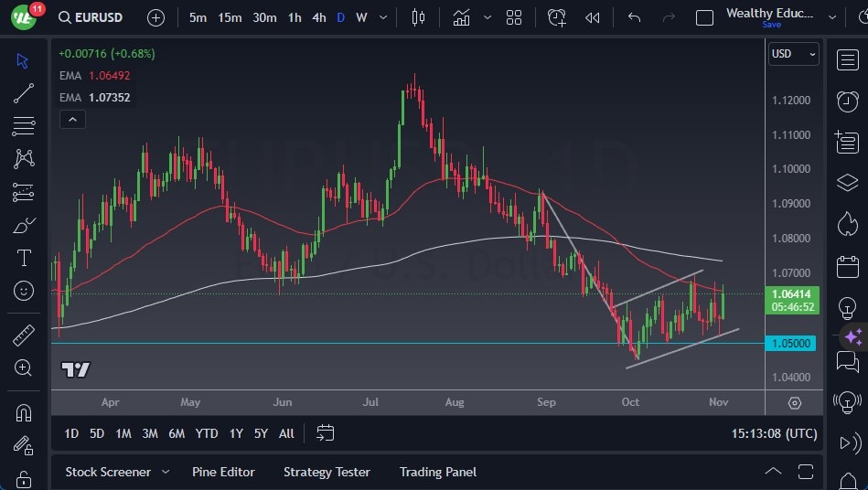Select the 4h timeframe button
Viewport: 868px width, 490px height.
click(x=318, y=17)
